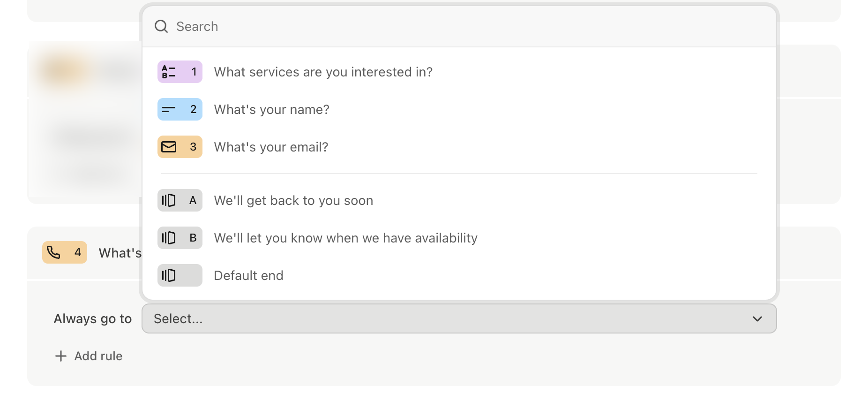Choose the 'Default end' option

(x=459, y=275)
